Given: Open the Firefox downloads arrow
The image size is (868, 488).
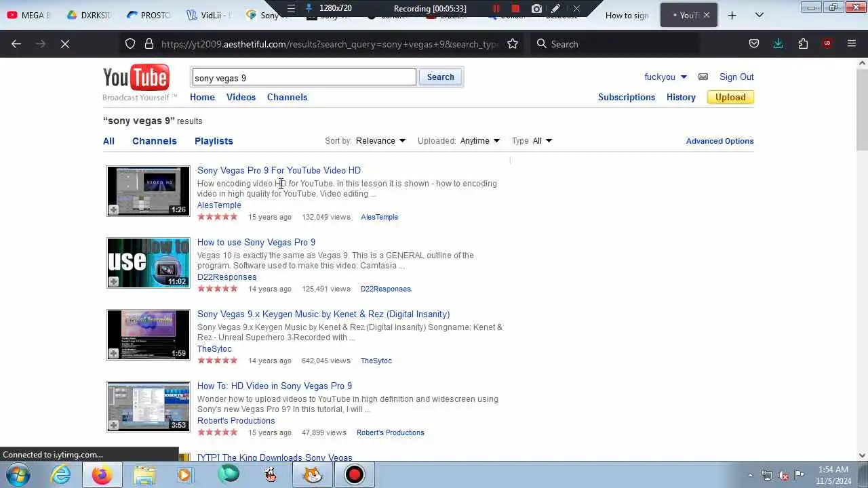Looking at the screenshot, I should click(x=778, y=43).
